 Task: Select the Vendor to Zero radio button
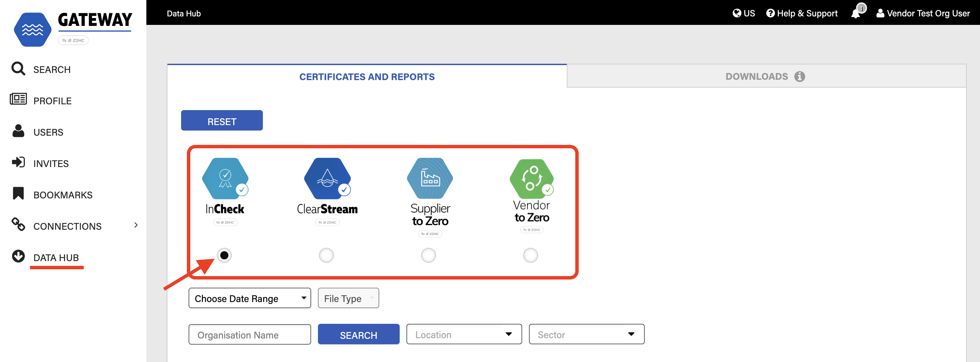(531, 255)
